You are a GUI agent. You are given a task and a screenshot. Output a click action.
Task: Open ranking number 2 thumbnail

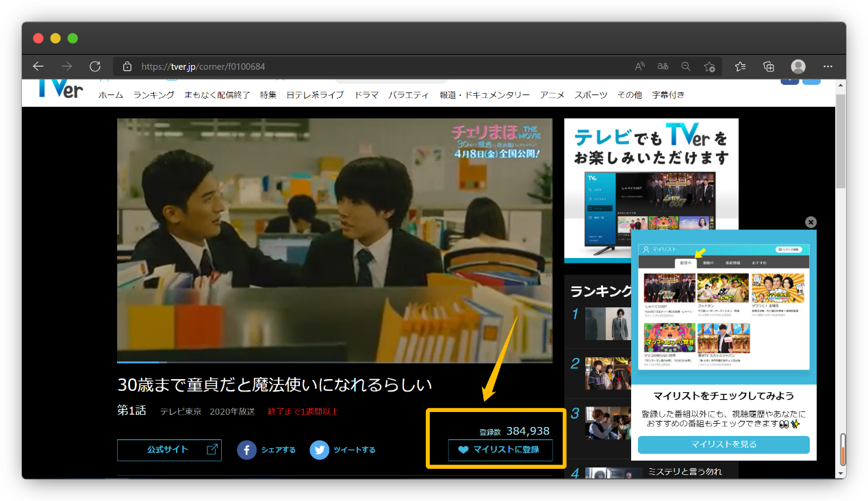[608, 373]
